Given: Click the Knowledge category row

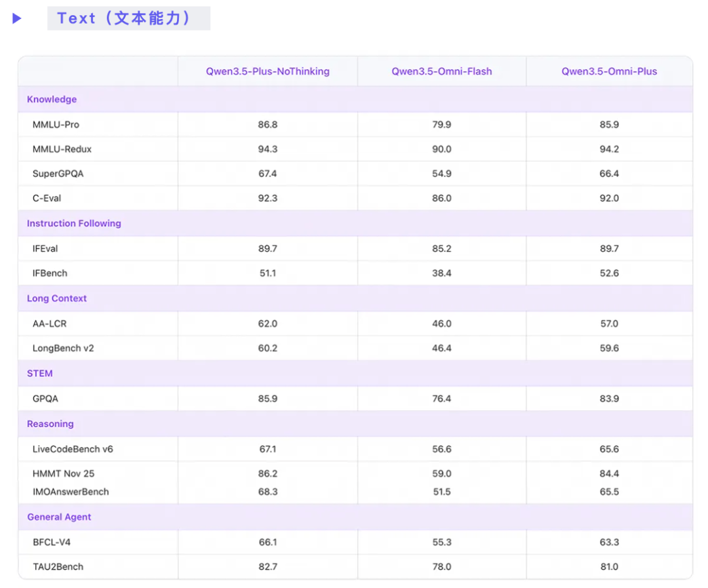Looking at the screenshot, I should (52, 100).
